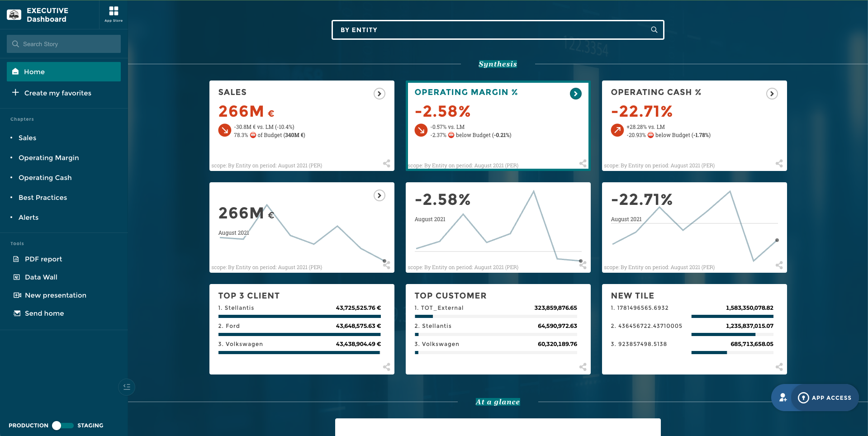Select Home in the sidebar
Image resolution: width=868 pixels, height=436 pixels.
point(64,72)
